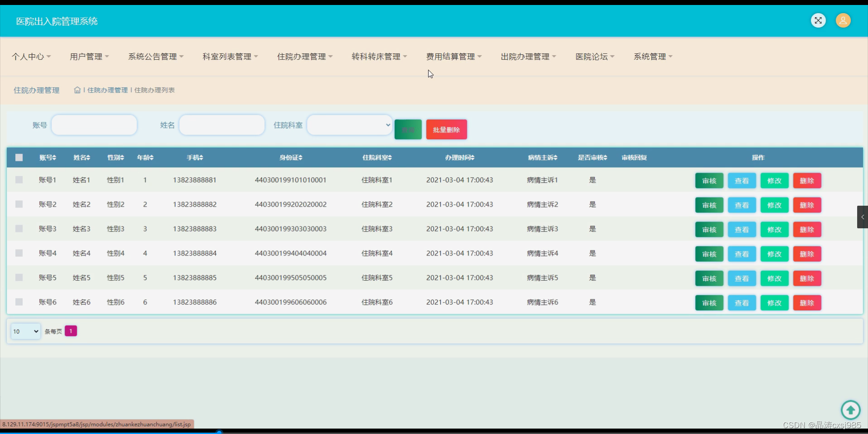Open the rows-per-page dropdown showing 10

[26, 331]
